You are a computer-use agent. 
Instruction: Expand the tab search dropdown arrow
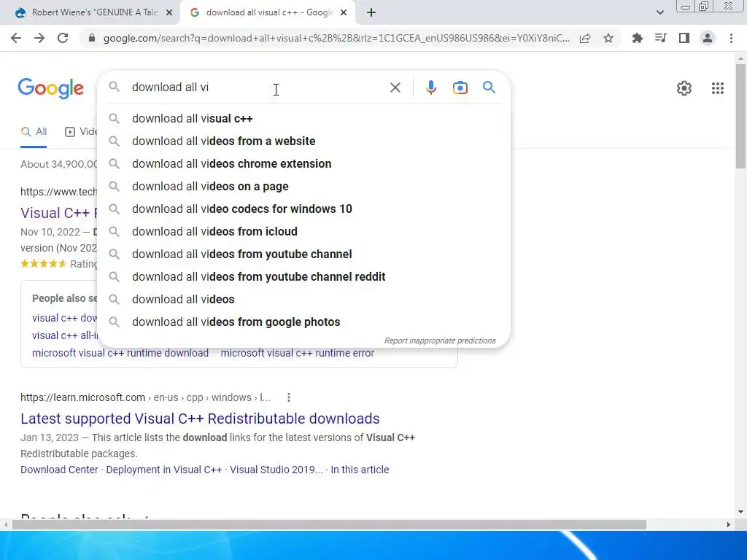point(659,13)
